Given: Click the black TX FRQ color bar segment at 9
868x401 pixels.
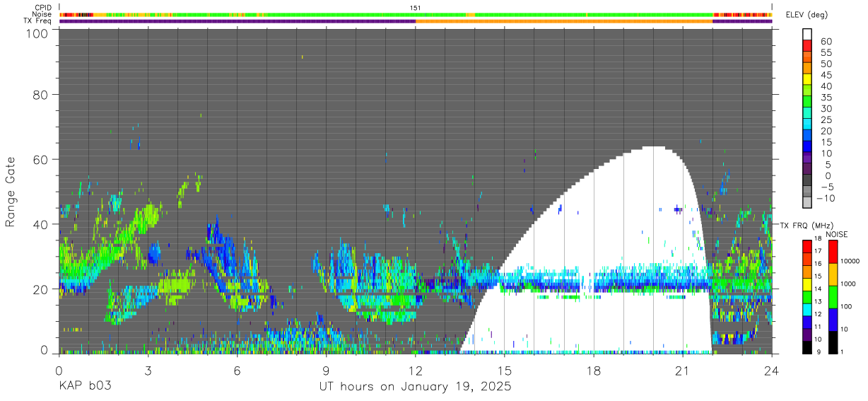Looking at the screenshot, I should (807, 347).
